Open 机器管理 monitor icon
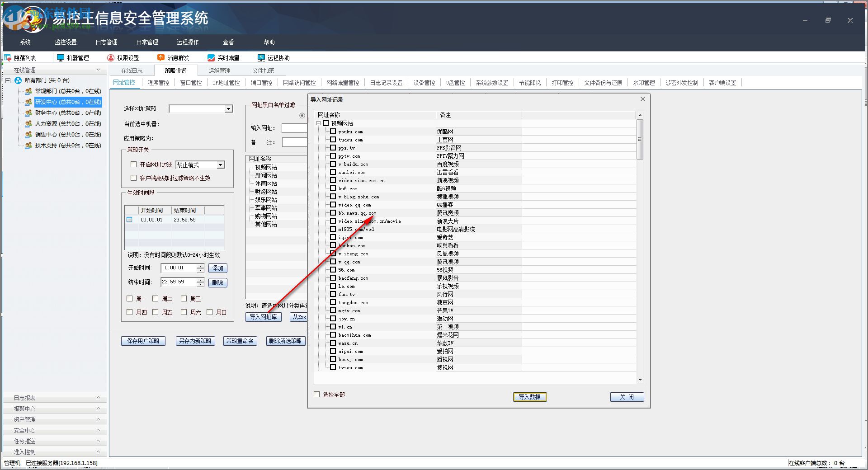 (61, 58)
